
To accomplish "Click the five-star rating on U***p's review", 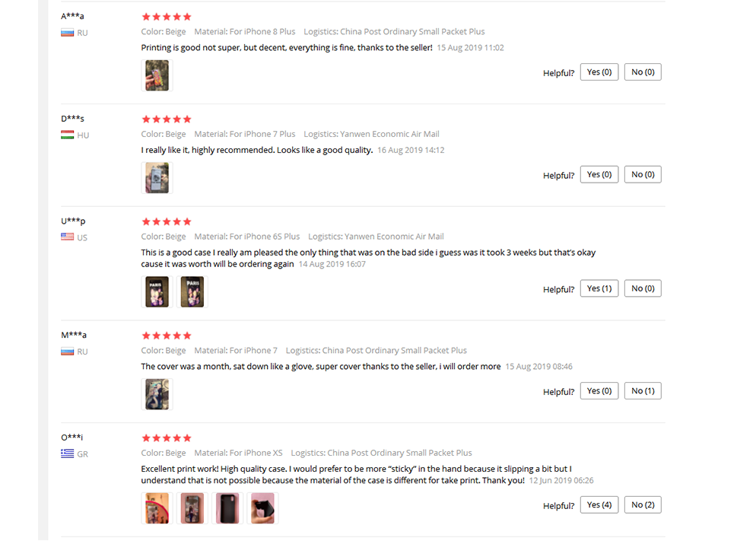I will click(167, 221).
